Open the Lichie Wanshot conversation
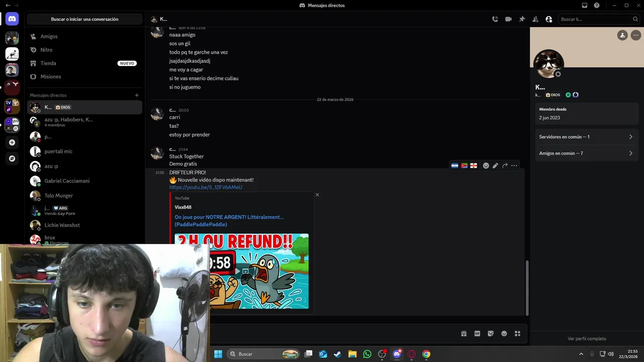644x362 pixels. (85, 225)
